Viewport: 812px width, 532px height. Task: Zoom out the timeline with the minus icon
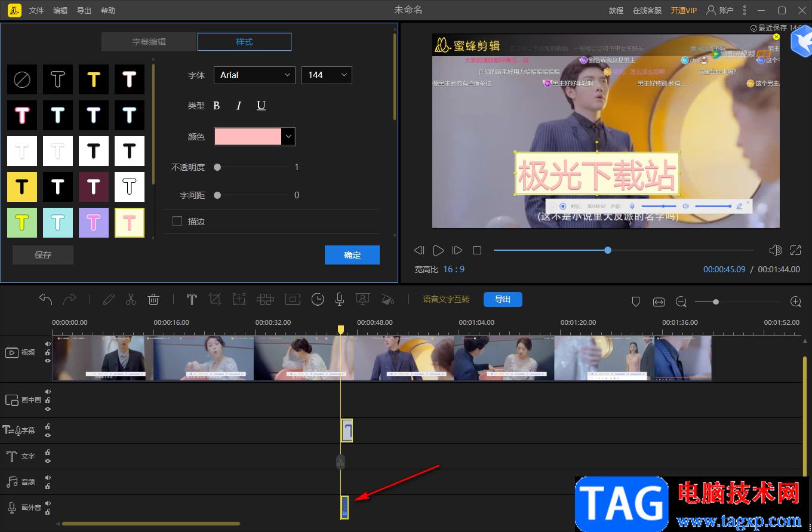coord(681,302)
